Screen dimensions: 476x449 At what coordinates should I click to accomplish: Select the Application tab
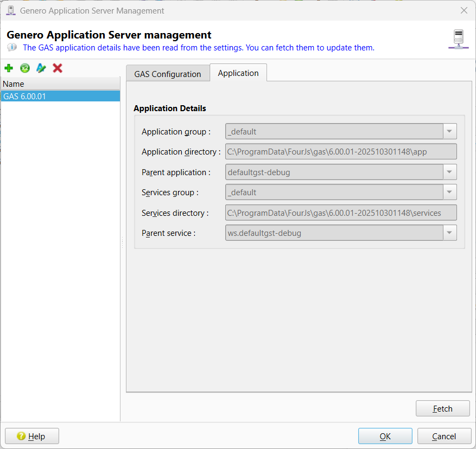coord(238,73)
